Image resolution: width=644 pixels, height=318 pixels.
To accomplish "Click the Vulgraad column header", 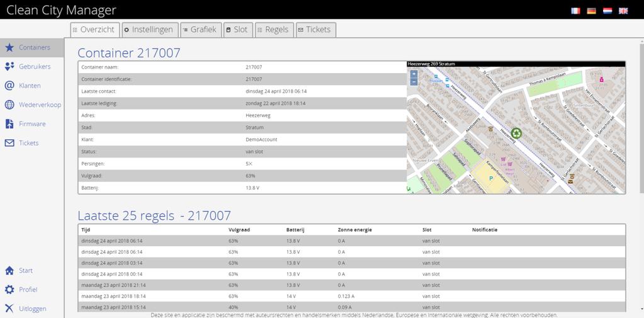I will [x=239, y=230].
